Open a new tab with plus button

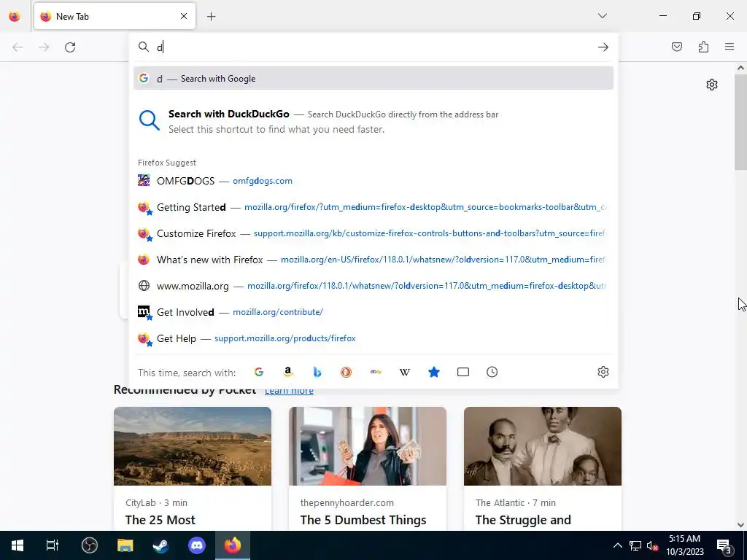point(211,17)
